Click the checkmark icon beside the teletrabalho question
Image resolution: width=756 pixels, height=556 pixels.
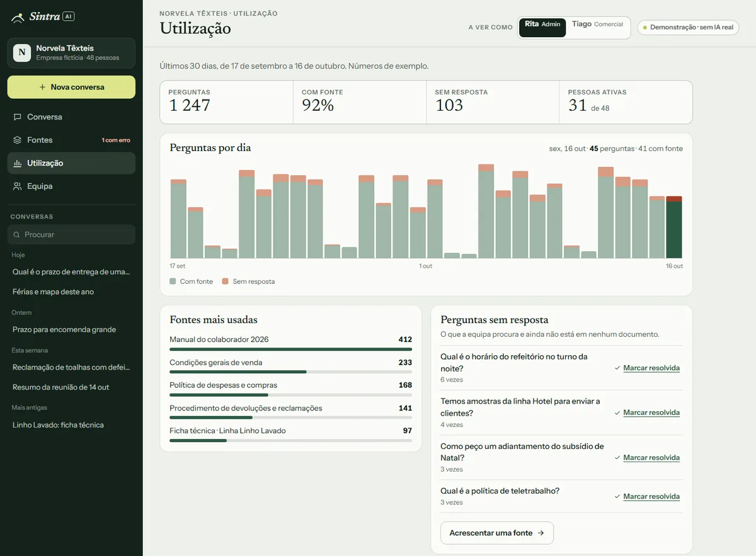point(617,497)
